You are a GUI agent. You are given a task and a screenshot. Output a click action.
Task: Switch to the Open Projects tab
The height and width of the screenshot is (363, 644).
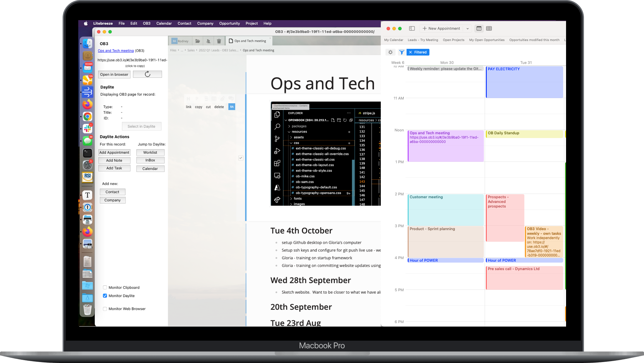point(453,40)
